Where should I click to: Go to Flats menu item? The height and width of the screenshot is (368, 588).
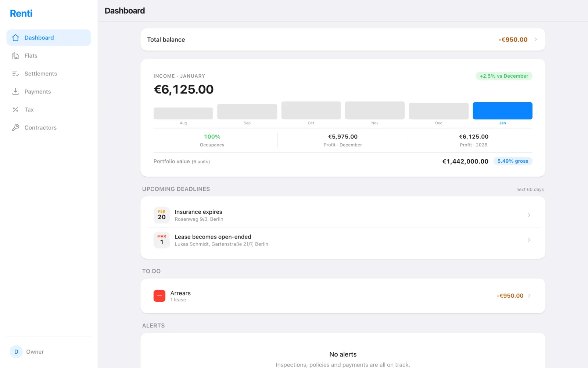coord(49,56)
